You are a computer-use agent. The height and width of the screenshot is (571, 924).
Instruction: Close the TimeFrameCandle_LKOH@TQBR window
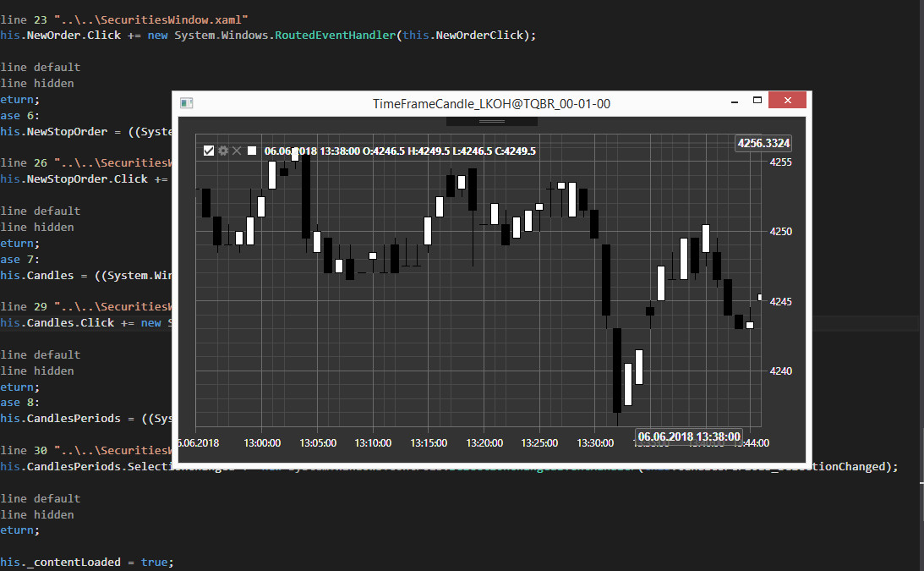tap(788, 101)
